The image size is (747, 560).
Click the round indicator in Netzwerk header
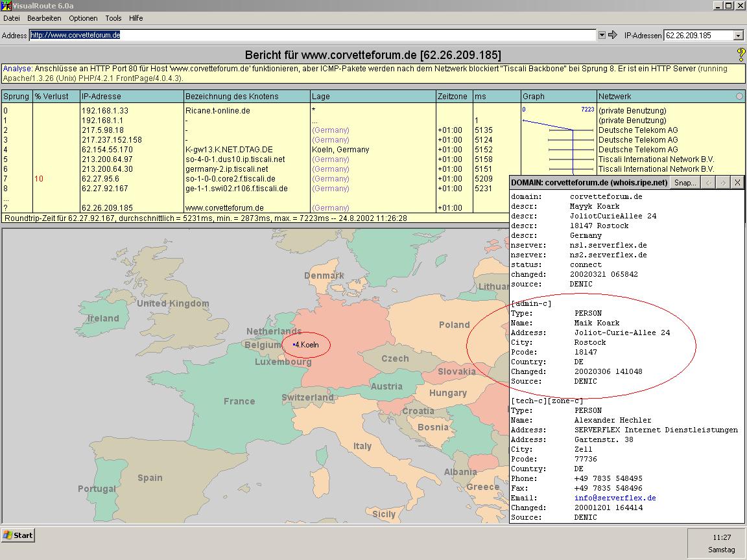click(x=739, y=97)
